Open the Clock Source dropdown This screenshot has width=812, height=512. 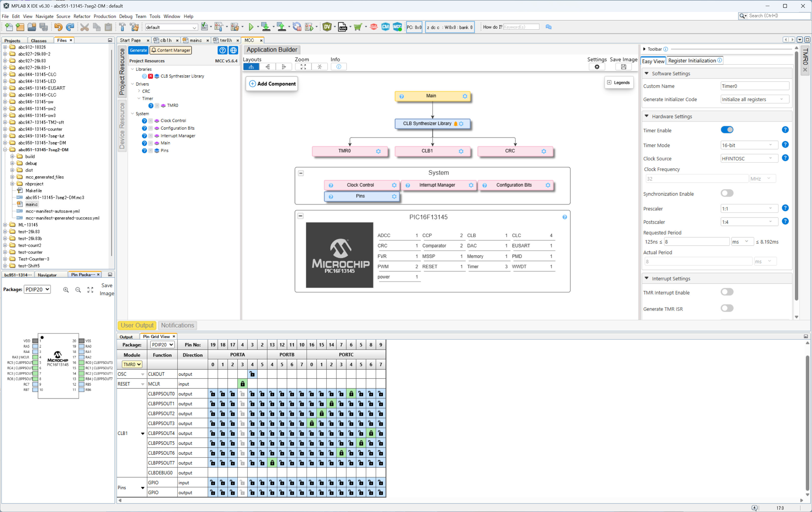tap(749, 158)
